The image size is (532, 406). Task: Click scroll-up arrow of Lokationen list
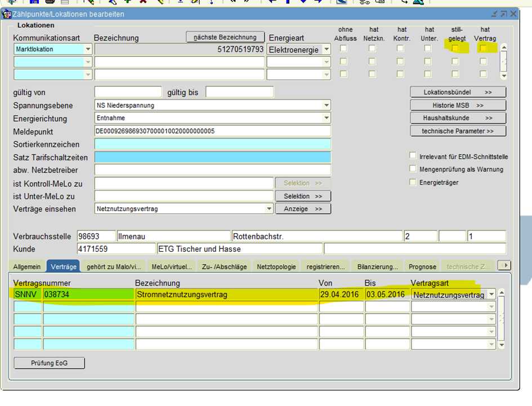click(504, 48)
